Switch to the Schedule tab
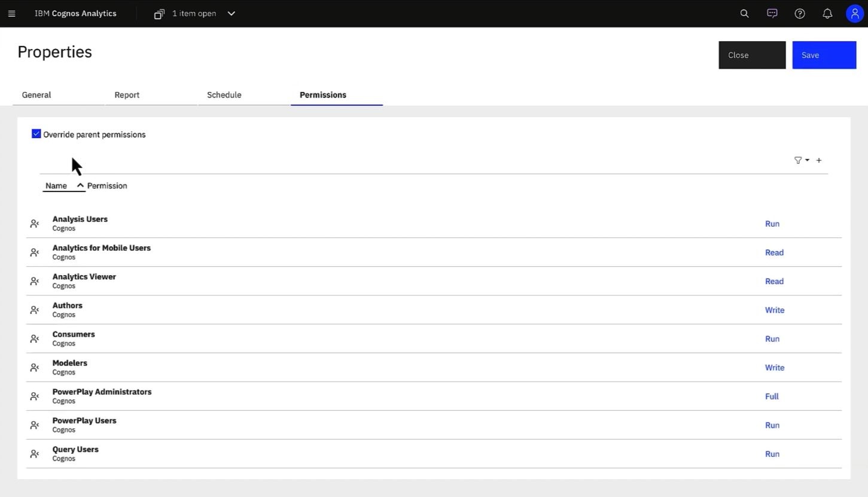Viewport: 868px width, 497px height. [x=224, y=94]
